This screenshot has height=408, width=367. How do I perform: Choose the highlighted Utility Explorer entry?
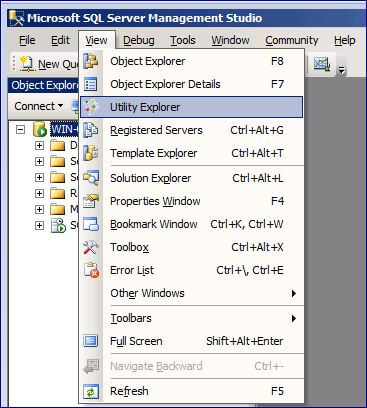tap(191, 107)
